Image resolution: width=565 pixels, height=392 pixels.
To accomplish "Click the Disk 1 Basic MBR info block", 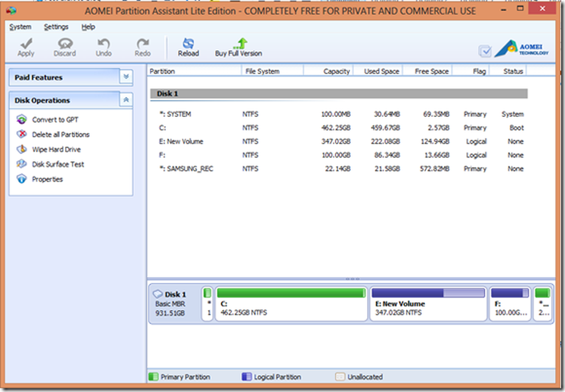I will (175, 303).
